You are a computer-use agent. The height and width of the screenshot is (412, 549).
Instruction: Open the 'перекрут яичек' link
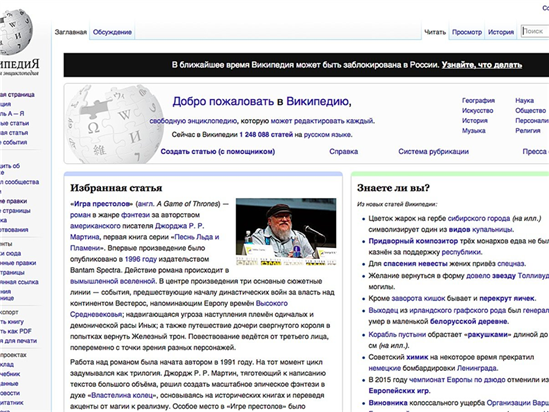(507, 299)
